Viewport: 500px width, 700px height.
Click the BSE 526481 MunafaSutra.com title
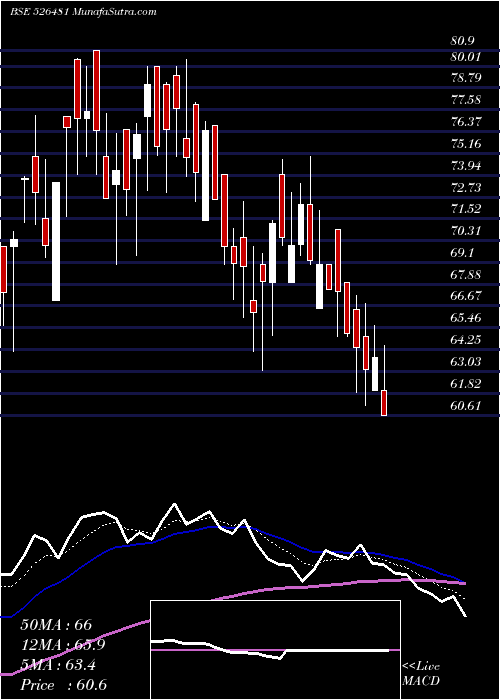point(83,12)
